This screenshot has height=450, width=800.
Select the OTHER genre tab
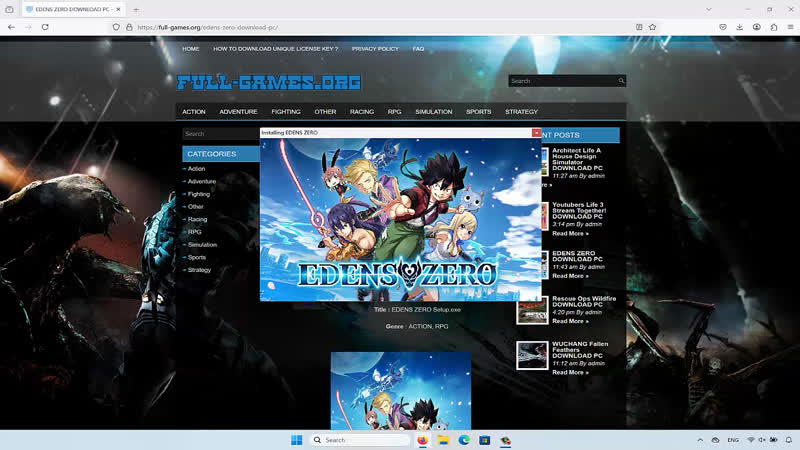point(325,112)
